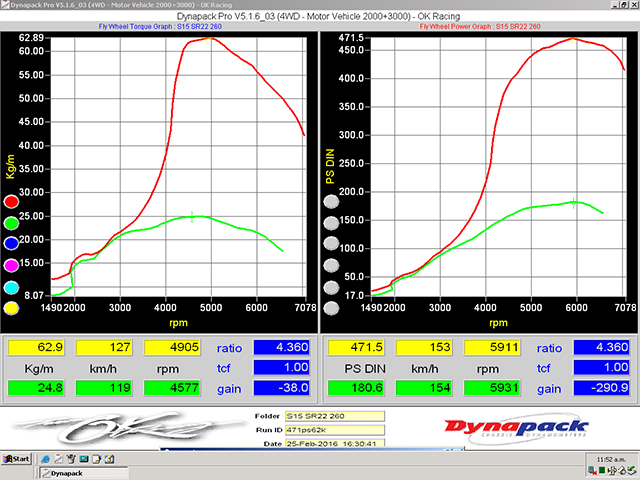Click the Kg/m axis label on torque graph
This screenshot has width=640, height=480.
click(10, 167)
